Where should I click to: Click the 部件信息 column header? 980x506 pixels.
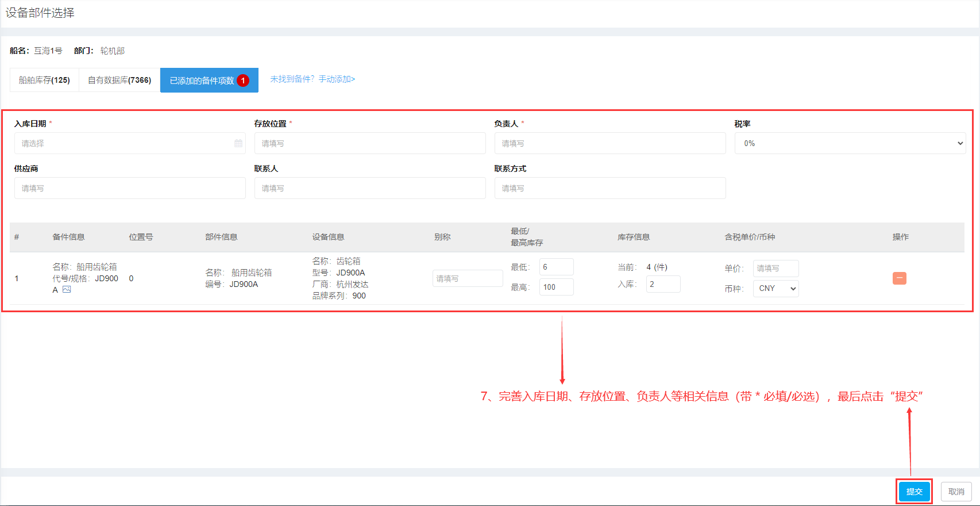pos(221,237)
